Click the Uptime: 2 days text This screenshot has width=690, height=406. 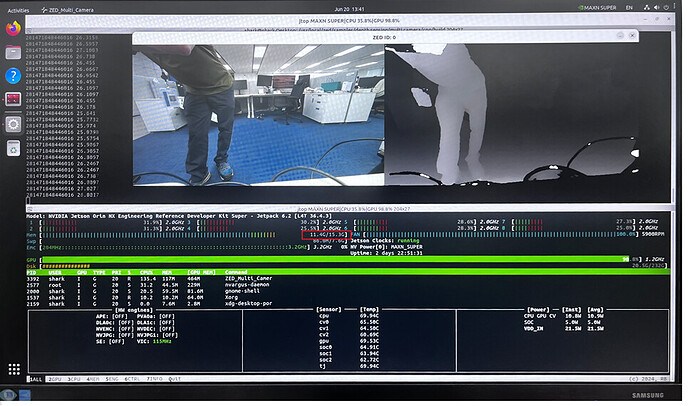click(386, 253)
